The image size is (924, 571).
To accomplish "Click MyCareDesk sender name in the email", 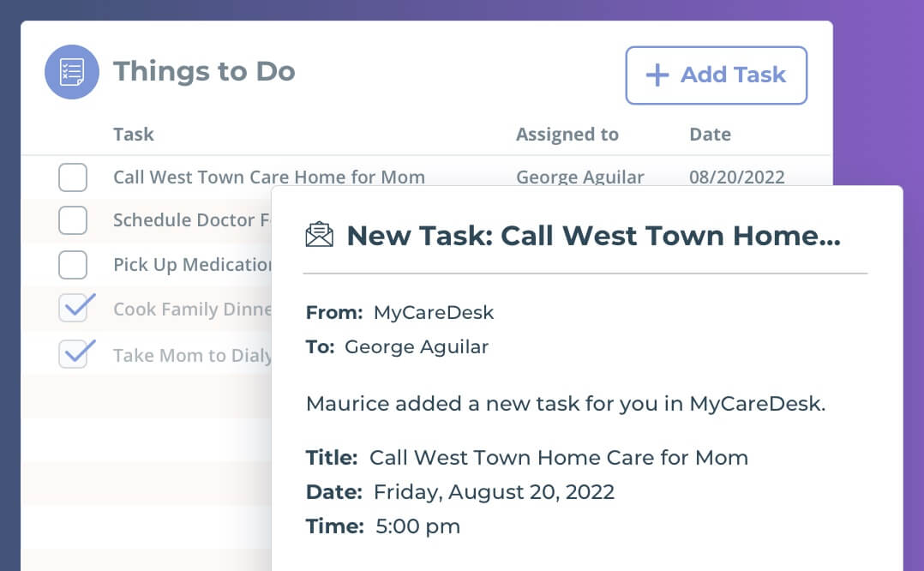I will coord(433,312).
